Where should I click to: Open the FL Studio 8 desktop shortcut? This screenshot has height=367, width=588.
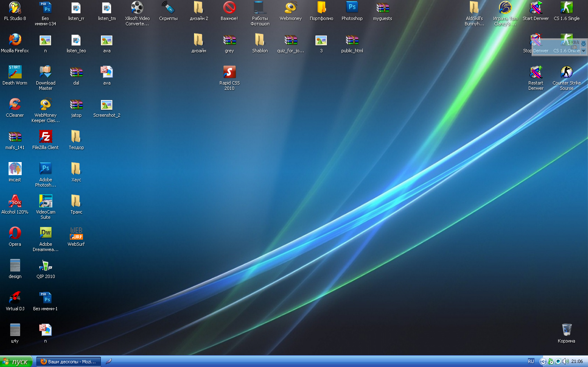coord(15,8)
